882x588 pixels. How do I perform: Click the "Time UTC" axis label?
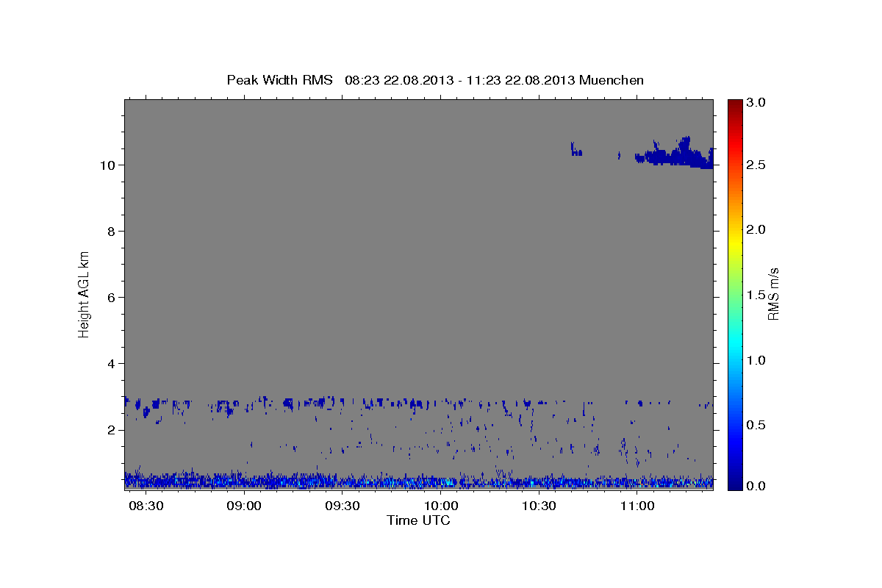click(418, 520)
